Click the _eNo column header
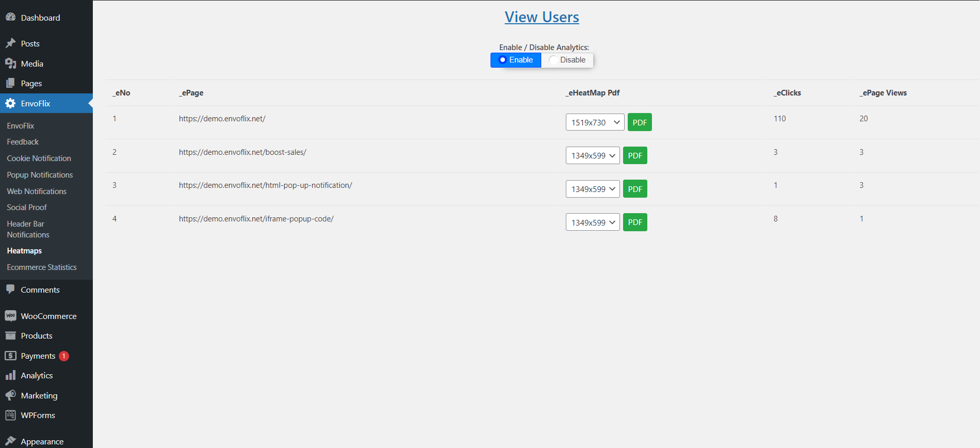The height and width of the screenshot is (448, 980). (x=122, y=93)
